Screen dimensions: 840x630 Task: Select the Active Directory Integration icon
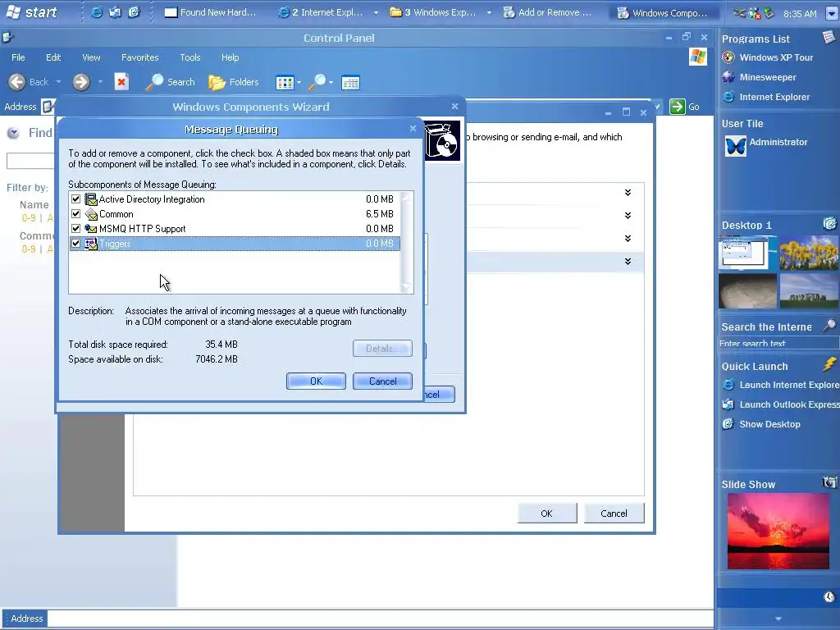[x=91, y=199]
